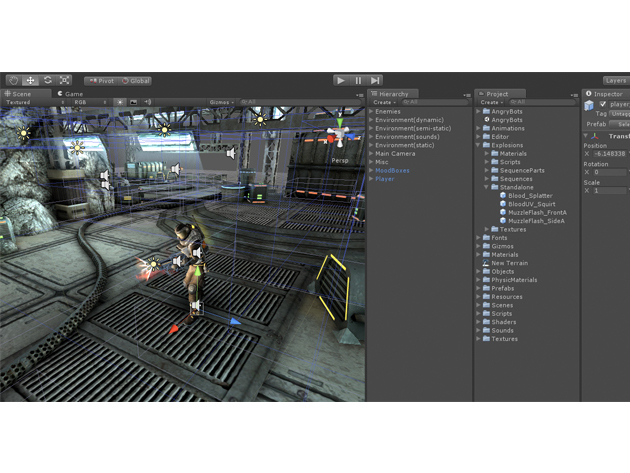Screen dimensions: 630x473
Task: Click the Project search field
Action: tap(542, 102)
